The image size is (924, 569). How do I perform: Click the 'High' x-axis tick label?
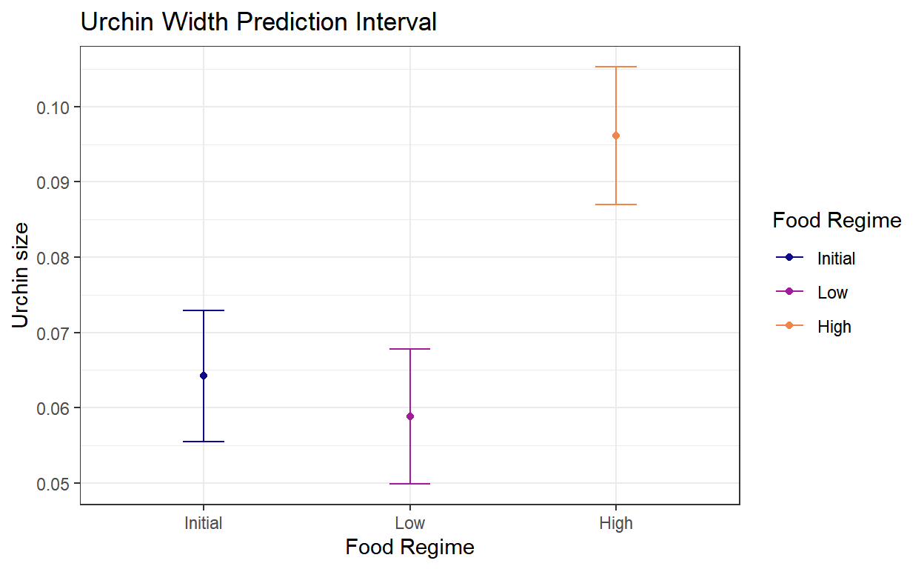tap(616, 523)
